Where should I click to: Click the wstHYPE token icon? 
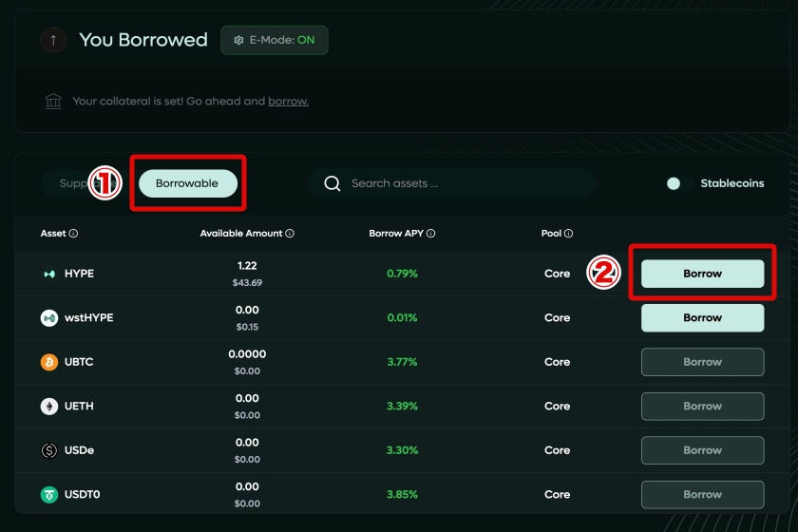[x=49, y=318]
